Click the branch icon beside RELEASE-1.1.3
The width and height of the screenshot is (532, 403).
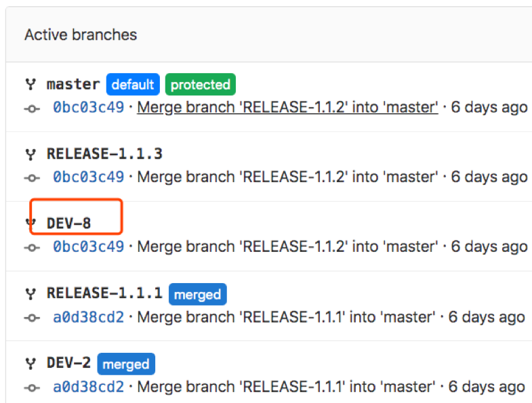point(30,154)
